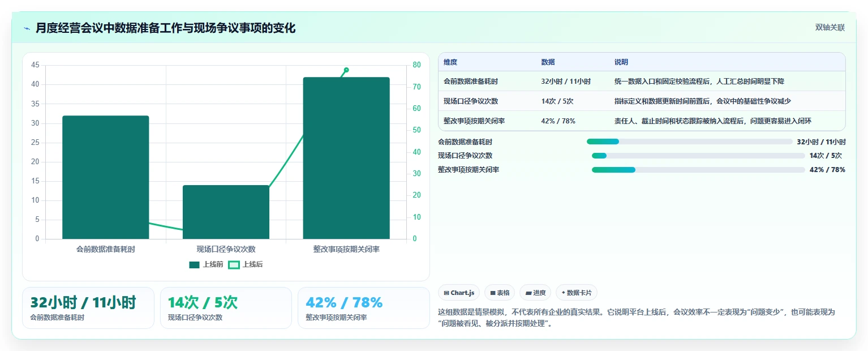Viewport: 868px width, 351px height.
Task: Click the 进度 tag chip
Action: (535, 293)
